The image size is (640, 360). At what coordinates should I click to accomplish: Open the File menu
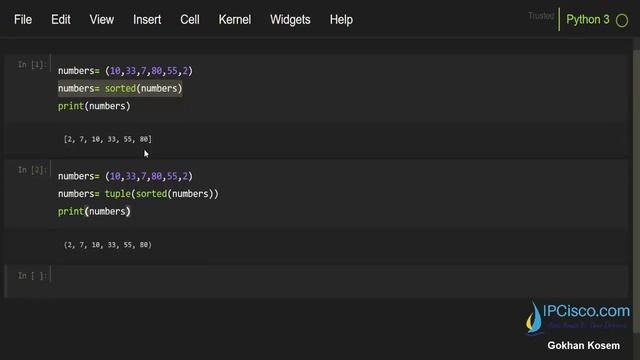coord(23,20)
